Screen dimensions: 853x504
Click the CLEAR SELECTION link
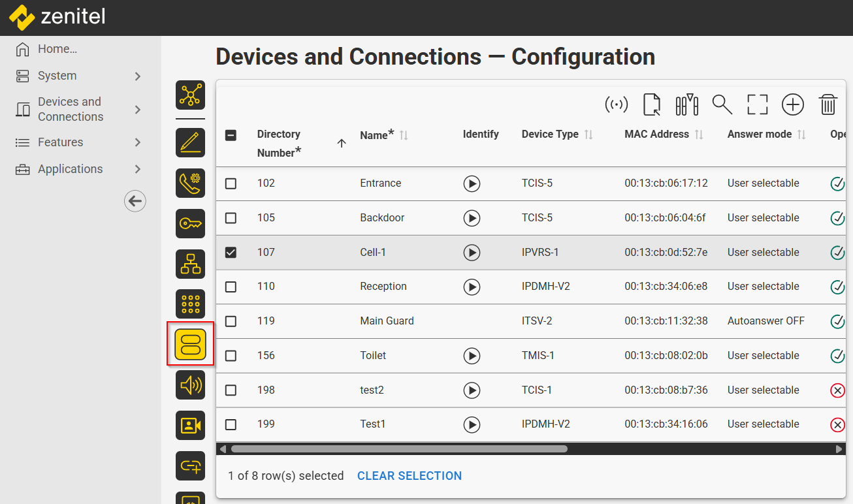pos(410,476)
